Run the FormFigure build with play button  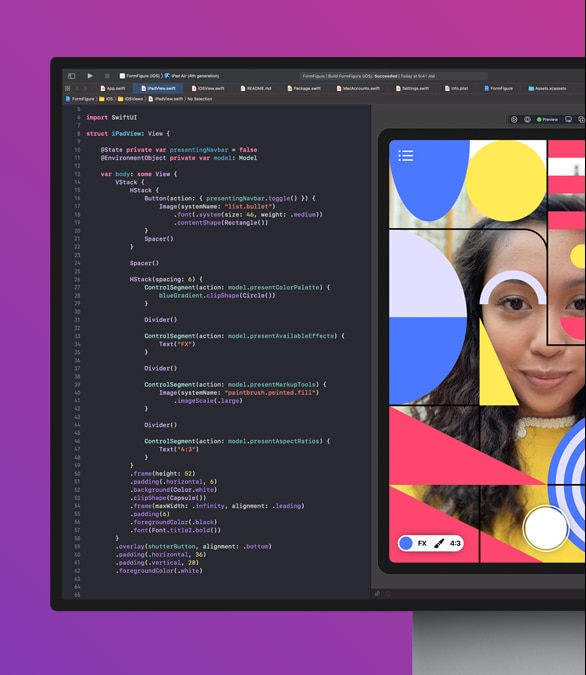tap(90, 76)
